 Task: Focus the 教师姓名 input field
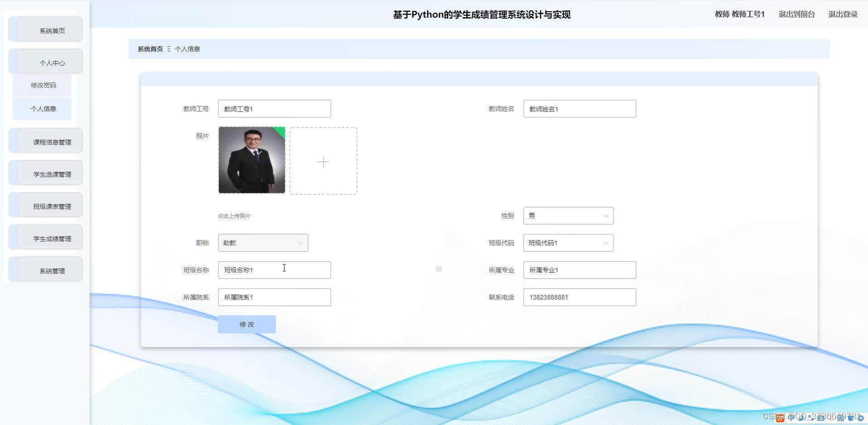(580, 109)
